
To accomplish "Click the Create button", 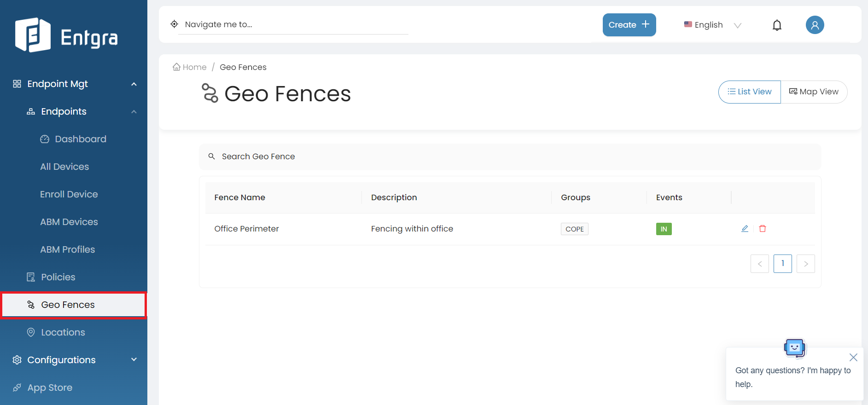I will coord(629,25).
